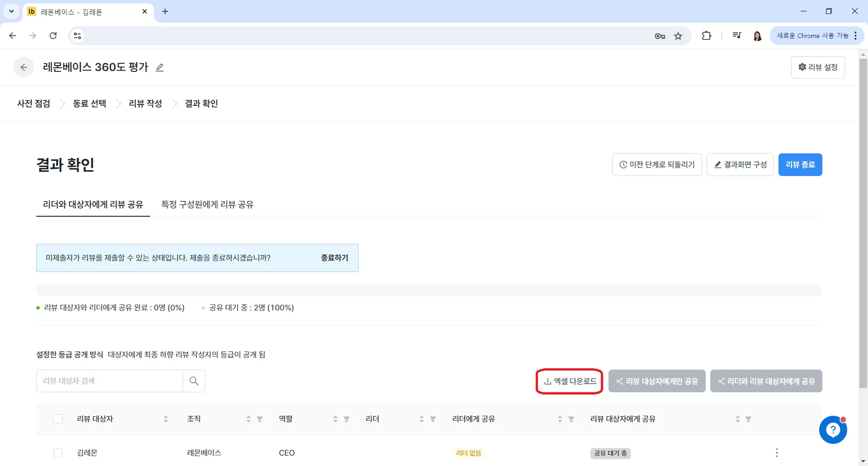The height and width of the screenshot is (466, 868).
Task: Check the 김레몬 row checkbox
Action: click(x=58, y=453)
